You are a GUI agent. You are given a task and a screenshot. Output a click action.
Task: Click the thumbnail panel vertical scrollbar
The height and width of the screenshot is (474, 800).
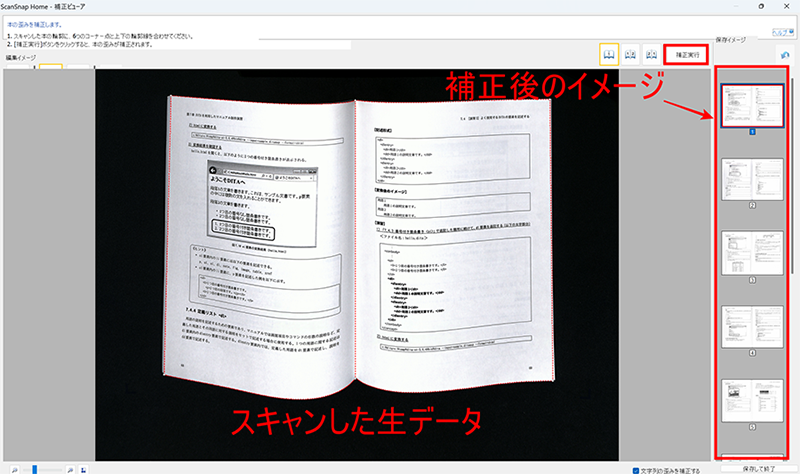(x=792, y=176)
